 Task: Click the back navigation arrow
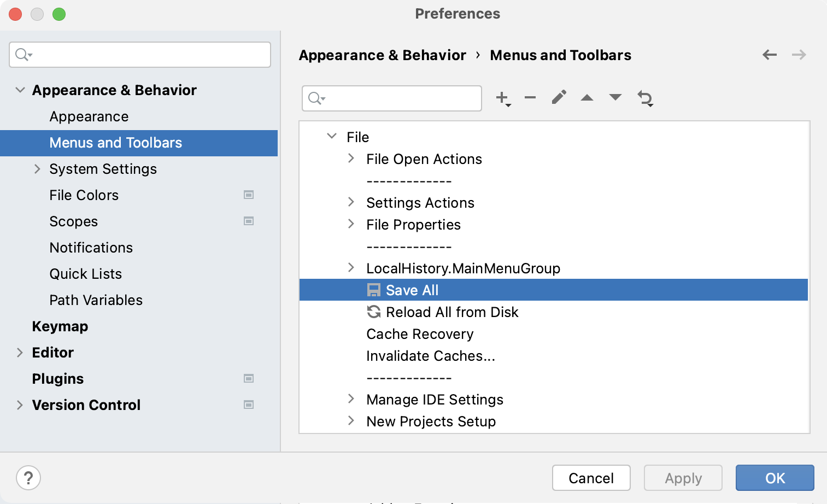pyautogui.click(x=770, y=55)
